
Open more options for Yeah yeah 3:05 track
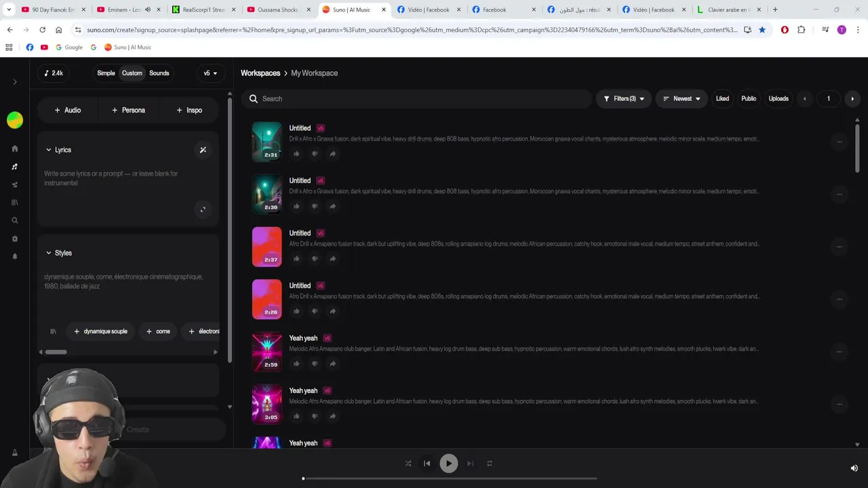click(840, 404)
